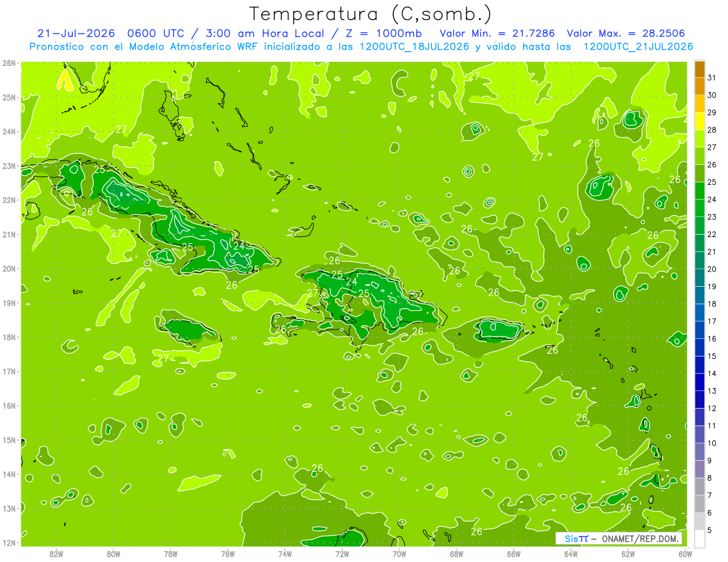The image size is (728, 562).
Task: Click the "17" label on the color legend
Action: (712, 321)
